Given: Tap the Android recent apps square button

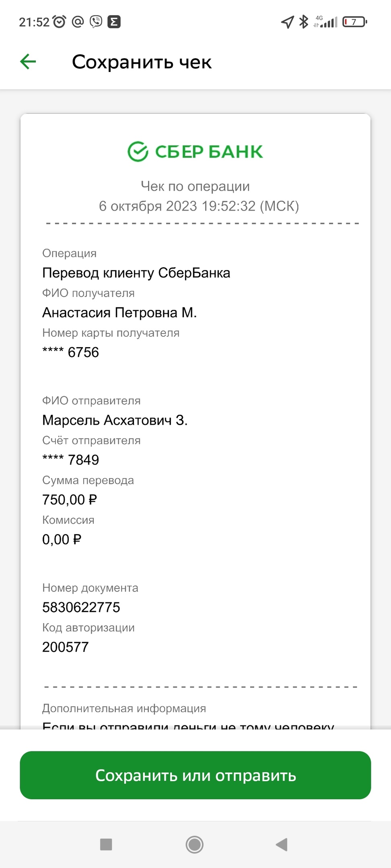Looking at the screenshot, I should 106,844.
